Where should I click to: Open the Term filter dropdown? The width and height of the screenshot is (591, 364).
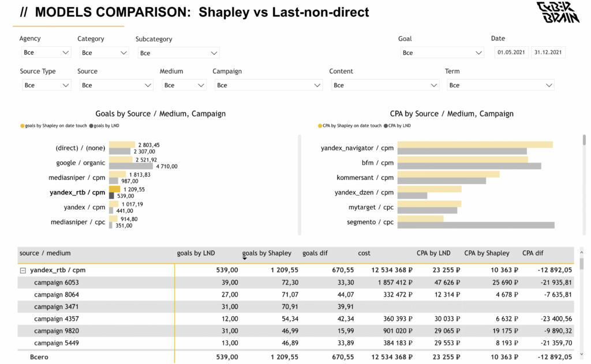500,85
